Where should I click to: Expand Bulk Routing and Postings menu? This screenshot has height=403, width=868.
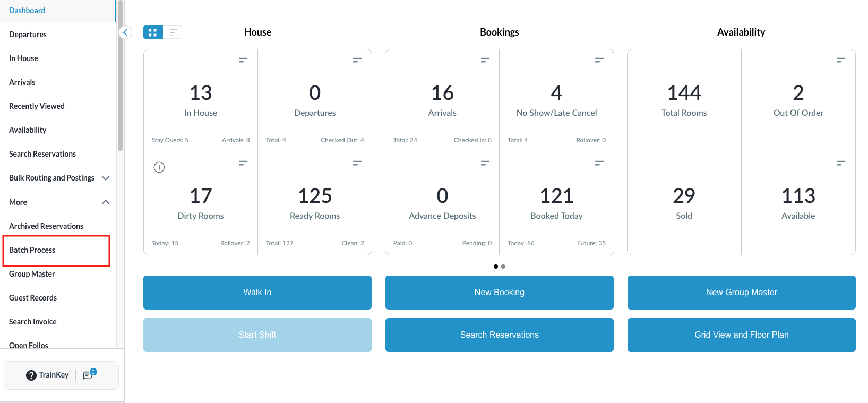tap(105, 178)
